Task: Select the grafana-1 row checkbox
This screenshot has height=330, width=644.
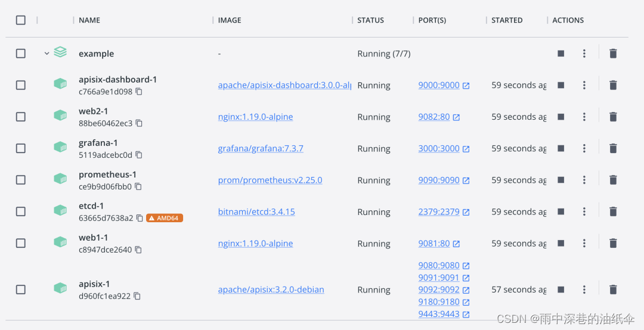Action: (x=20, y=148)
